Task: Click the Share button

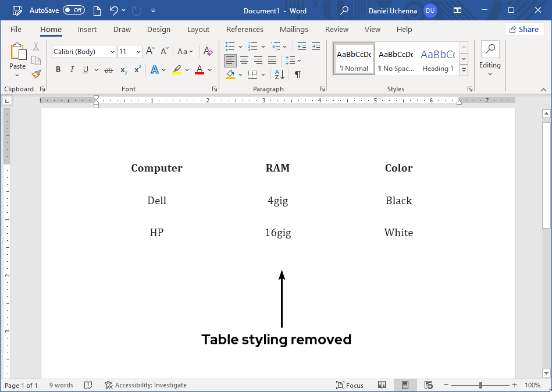Action: pyautogui.click(x=524, y=29)
